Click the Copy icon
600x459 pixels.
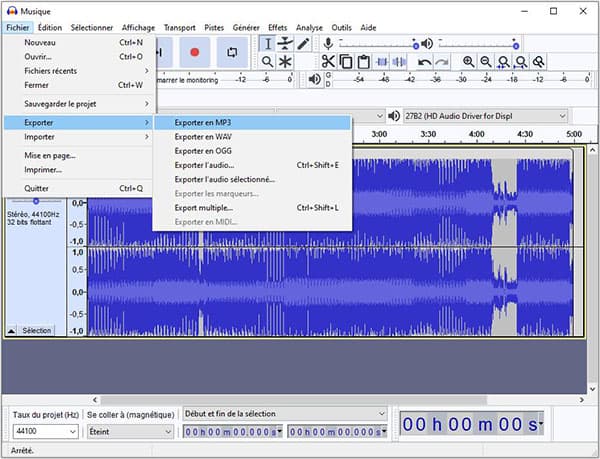coord(346,62)
